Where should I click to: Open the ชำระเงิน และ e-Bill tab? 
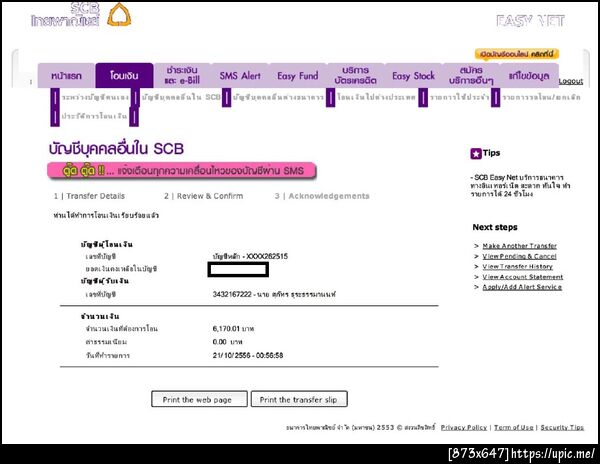pyautogui.click(x=182, y=76)
